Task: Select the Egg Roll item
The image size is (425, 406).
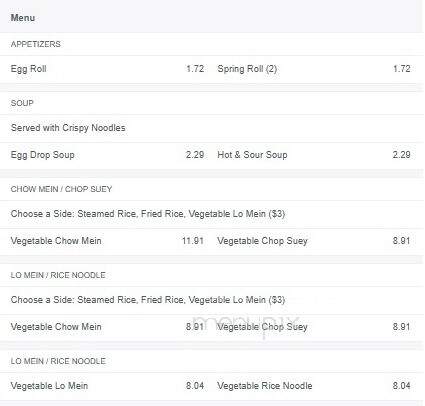Action: coord(29,69)
